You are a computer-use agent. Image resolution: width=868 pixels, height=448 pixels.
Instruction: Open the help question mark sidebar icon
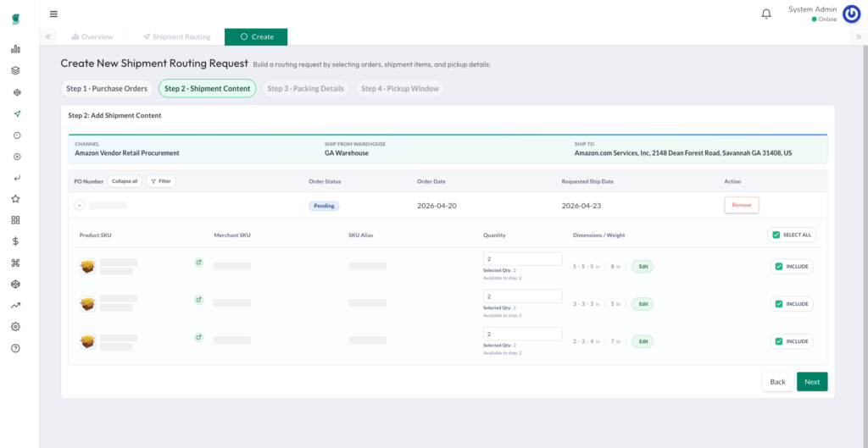[x=15, y=348]
